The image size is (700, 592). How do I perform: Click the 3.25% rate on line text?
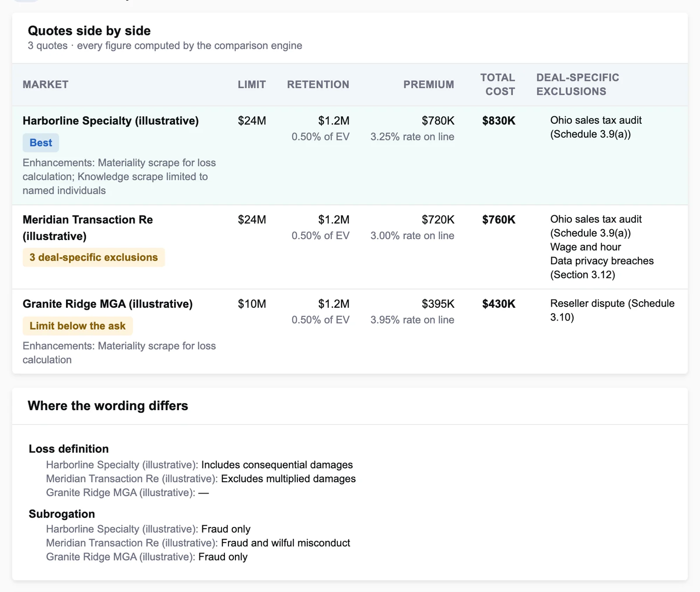412,137
